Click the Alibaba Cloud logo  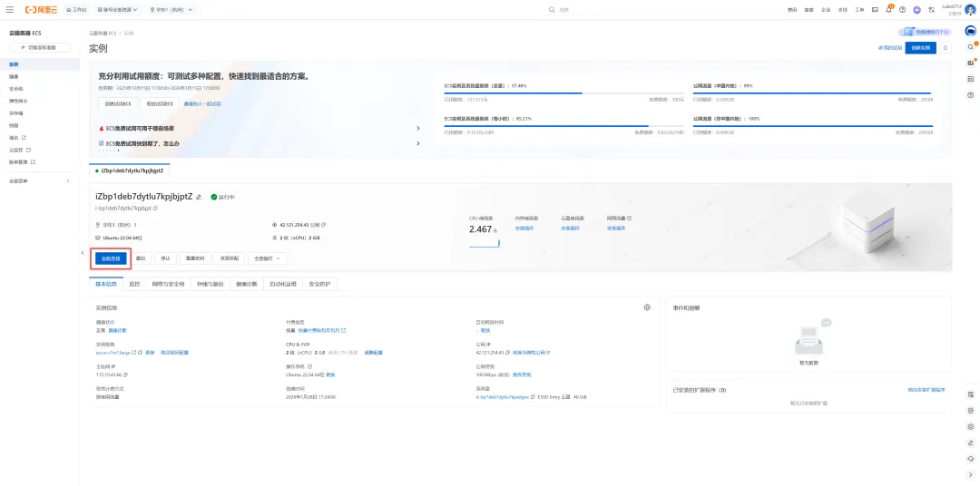(x=41, y=10)
